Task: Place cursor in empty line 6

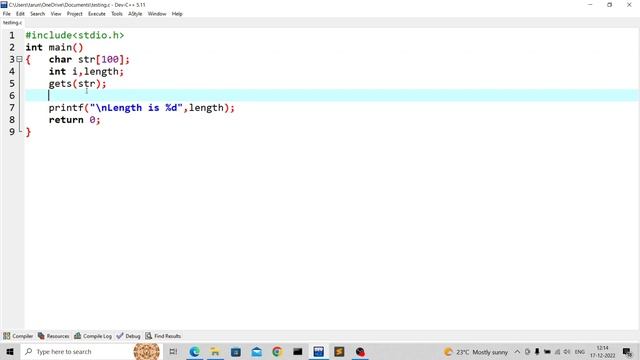Action: 331,96
